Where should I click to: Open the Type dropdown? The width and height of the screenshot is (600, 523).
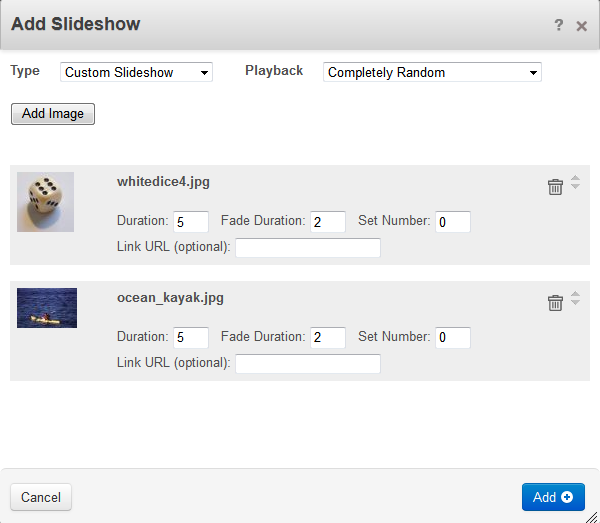136,72
